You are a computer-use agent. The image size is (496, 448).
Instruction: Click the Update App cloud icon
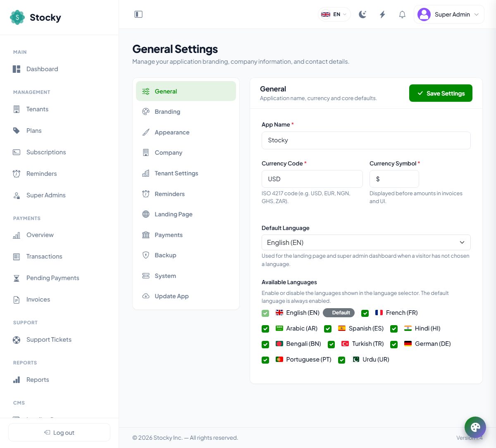click(146, 296)
